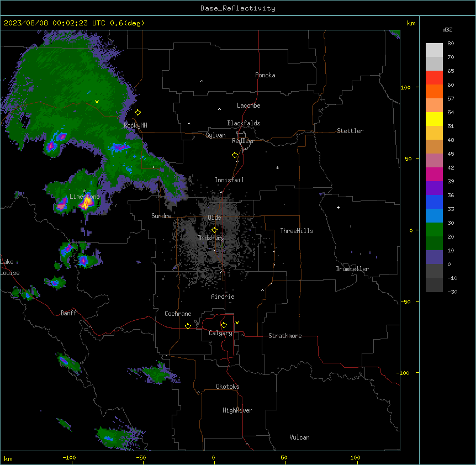Click the Strathmore label

click(285, 336)
